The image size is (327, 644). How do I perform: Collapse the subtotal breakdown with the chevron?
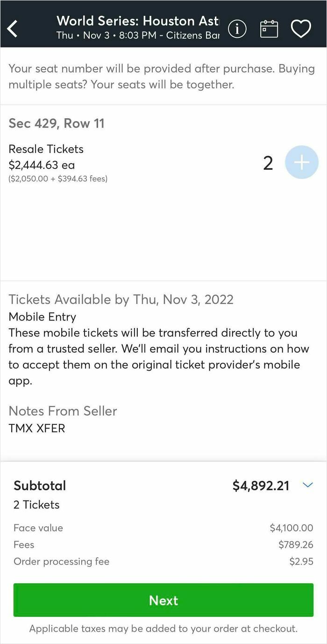(307, 485)
